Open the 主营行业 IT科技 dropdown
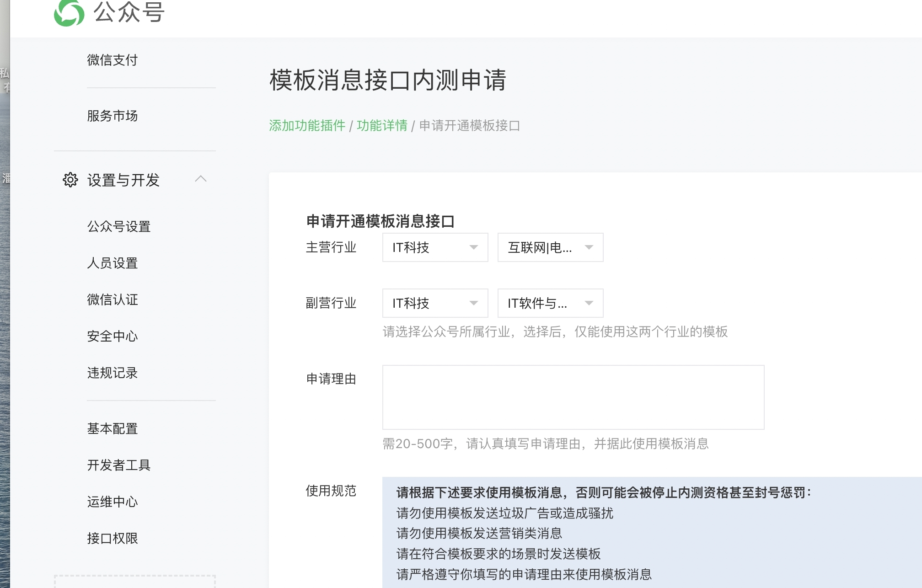Image resolution: width=922 pixels, height=588 pixels. tap(435, 247)
